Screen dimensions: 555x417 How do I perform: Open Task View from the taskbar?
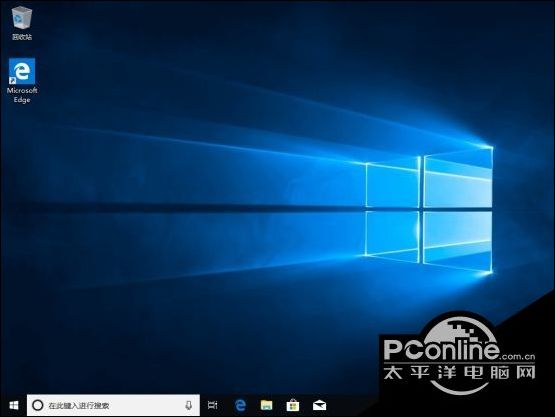pyautogui.click(x=212, y=405)
